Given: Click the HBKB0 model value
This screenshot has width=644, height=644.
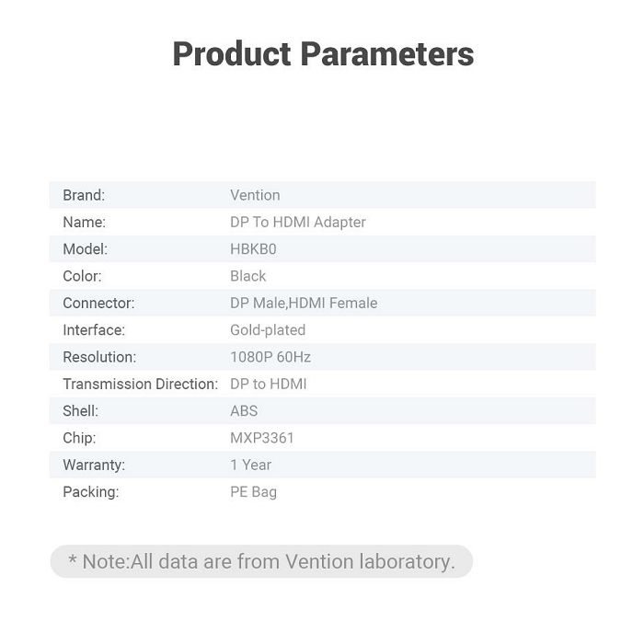Looking at the screenshot, I should pyautogui.click(x=253, y=249).
